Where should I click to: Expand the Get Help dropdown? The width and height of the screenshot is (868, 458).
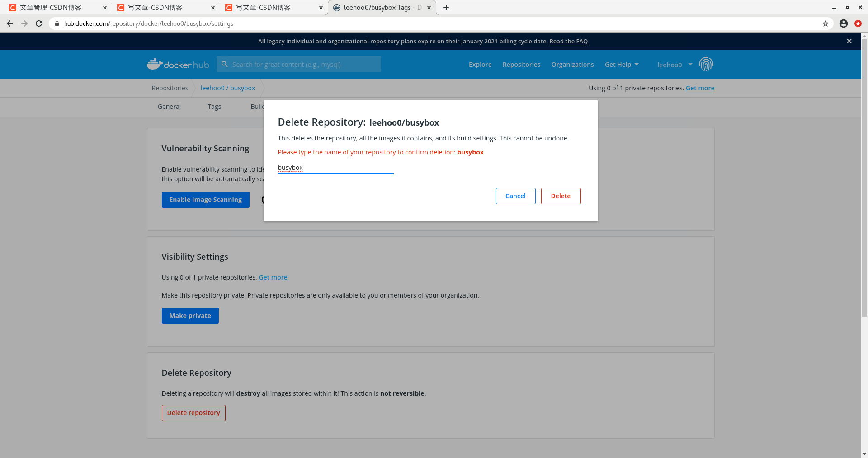622,65
